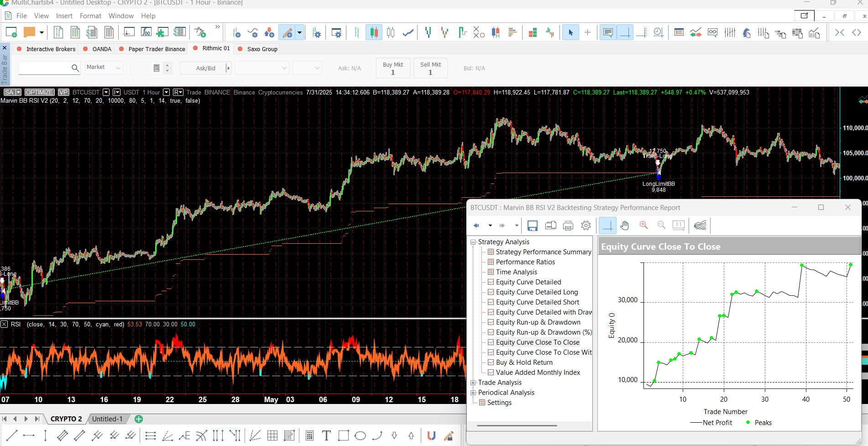Screen dimensions: 868x446
Task: Open the Format menu
Action: click(90, 16)
